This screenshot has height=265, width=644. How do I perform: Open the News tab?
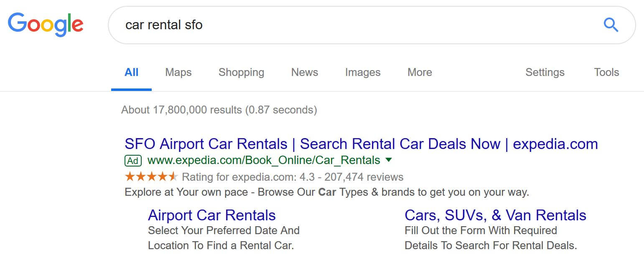pos(304,72)
